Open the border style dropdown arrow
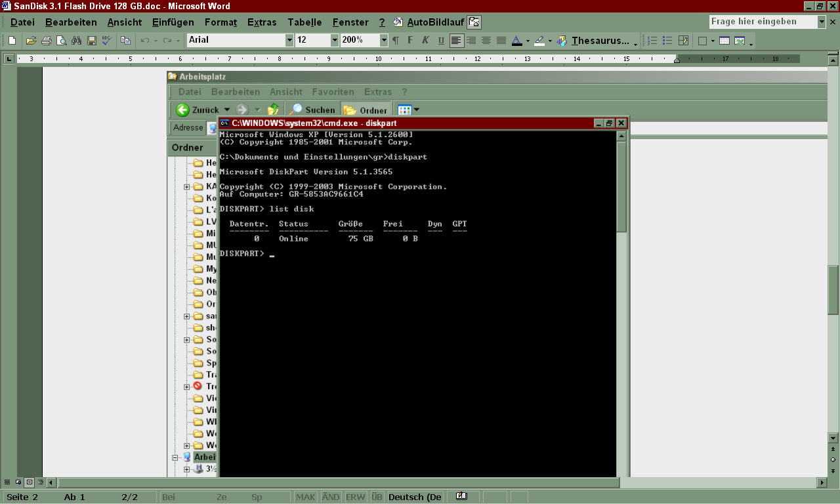The image size is (840, 504). tap(713, 41)
